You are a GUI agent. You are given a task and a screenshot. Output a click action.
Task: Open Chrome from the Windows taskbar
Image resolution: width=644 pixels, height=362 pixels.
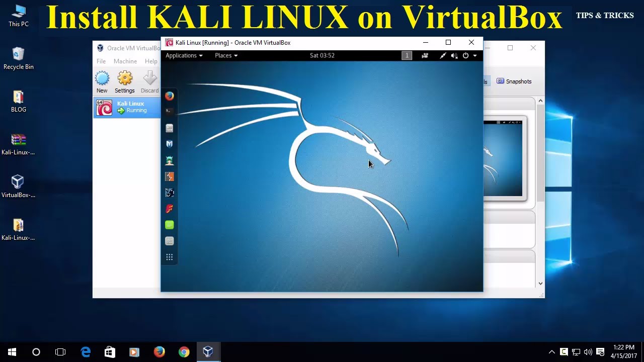click(x=184, y=352)
